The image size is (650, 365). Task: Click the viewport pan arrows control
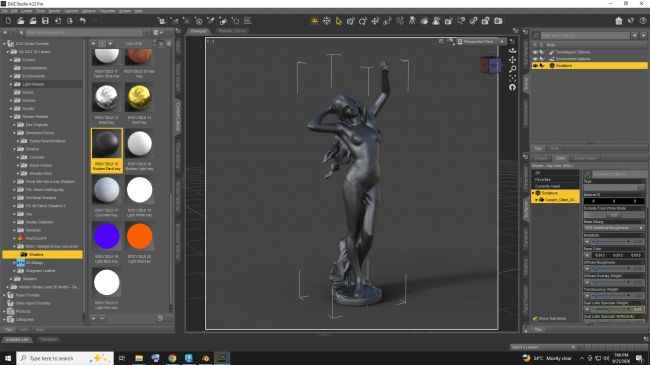pyautogui.click(x=512, y=60)
